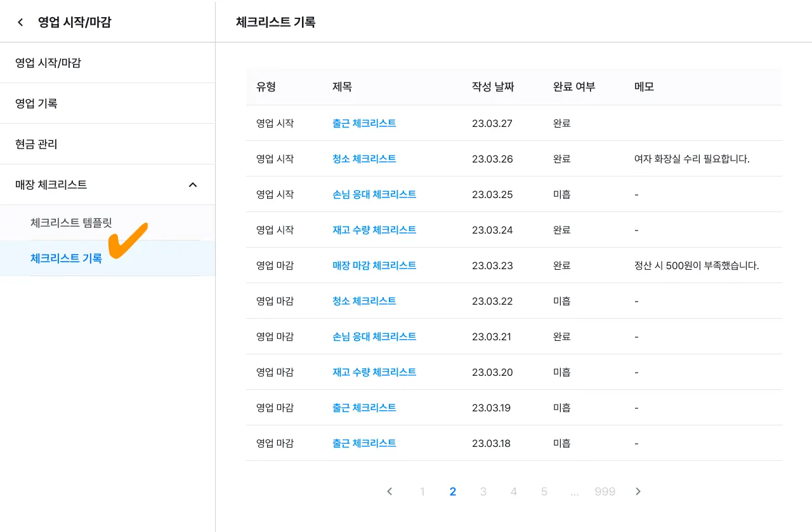Screen dimensions: 812x532
Task: Go to page 1 in pagination
Action: pos(422,491)
